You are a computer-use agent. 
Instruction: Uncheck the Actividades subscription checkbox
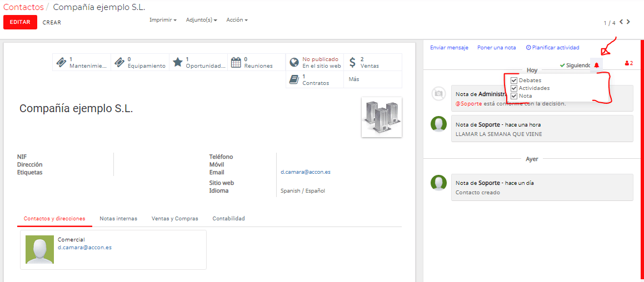click(513, 88)
